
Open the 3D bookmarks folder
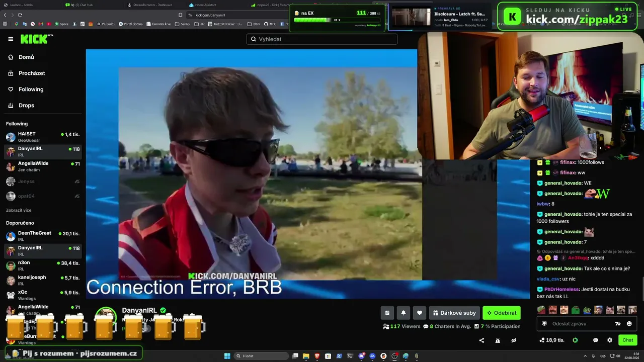pyautogui.click(x=200, y=24)
